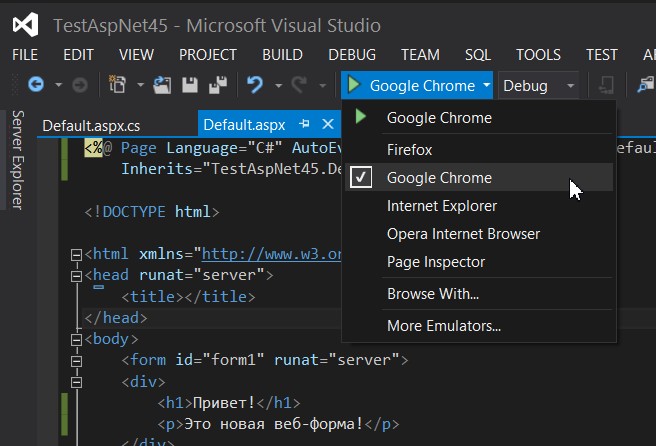Click the Visual Studio logo icon
This screenshot has width=656, height=446.
(x=26, y=25)
